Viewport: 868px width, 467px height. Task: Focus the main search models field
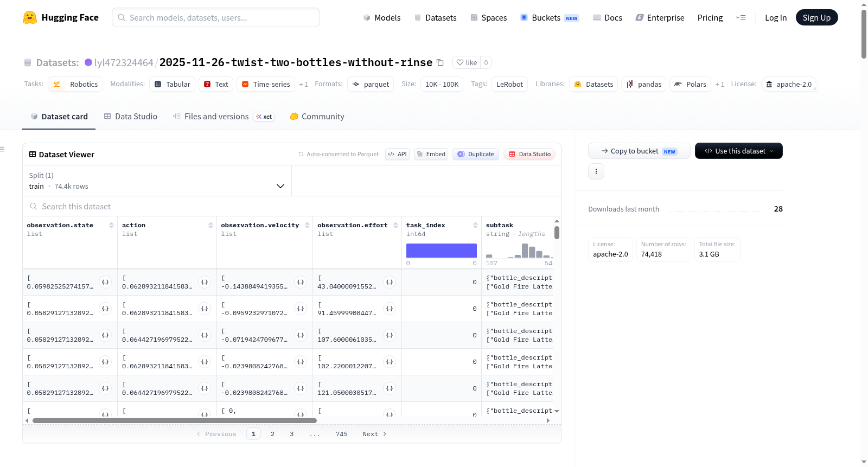(216, 17)
